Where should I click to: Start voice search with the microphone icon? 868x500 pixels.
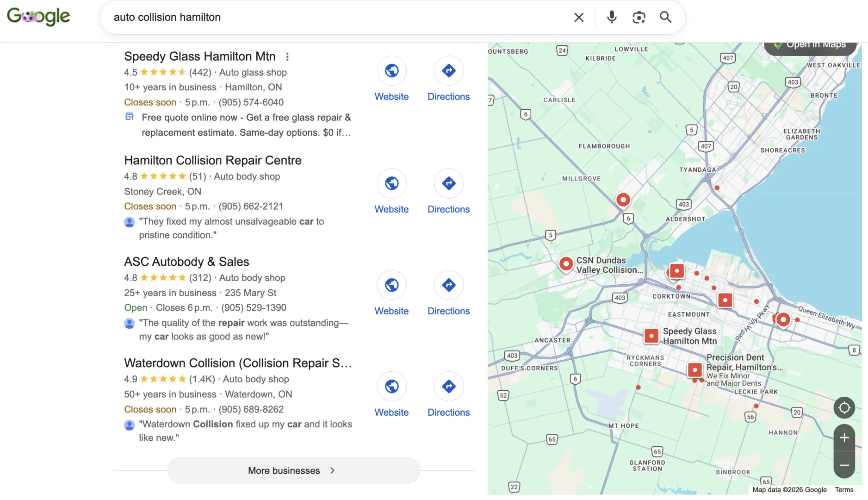pos(612,18)
